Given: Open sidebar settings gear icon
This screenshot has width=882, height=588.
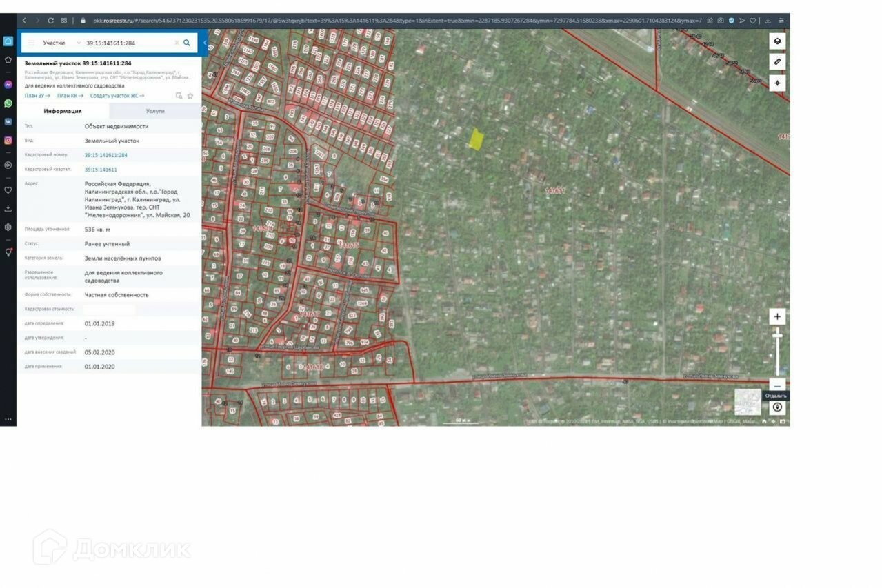Looking at the screenshot, I should tap(8, 227).
